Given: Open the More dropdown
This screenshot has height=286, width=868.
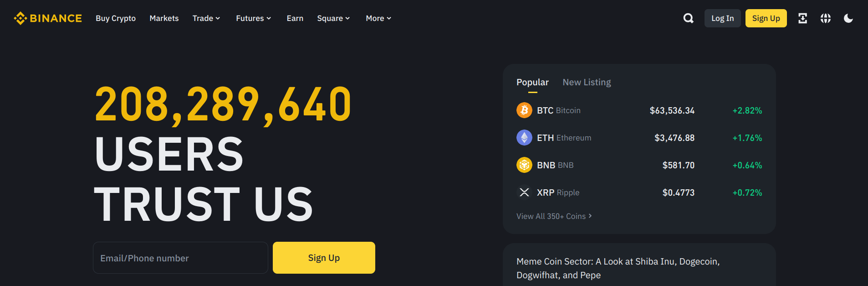Looking at the screenshot, I should point(378,18).
